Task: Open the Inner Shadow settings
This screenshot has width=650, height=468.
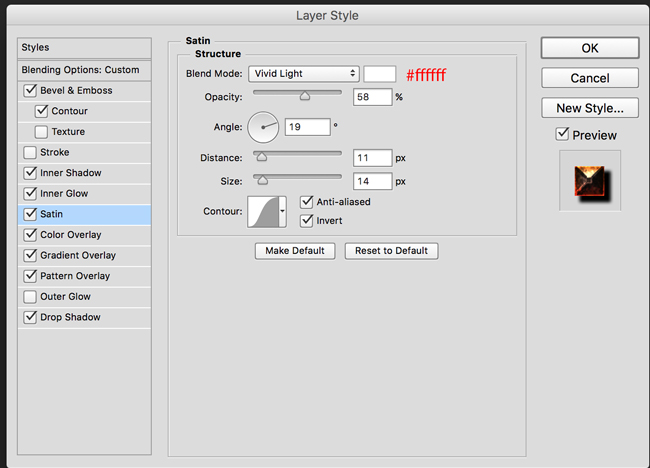Action: 70,173
